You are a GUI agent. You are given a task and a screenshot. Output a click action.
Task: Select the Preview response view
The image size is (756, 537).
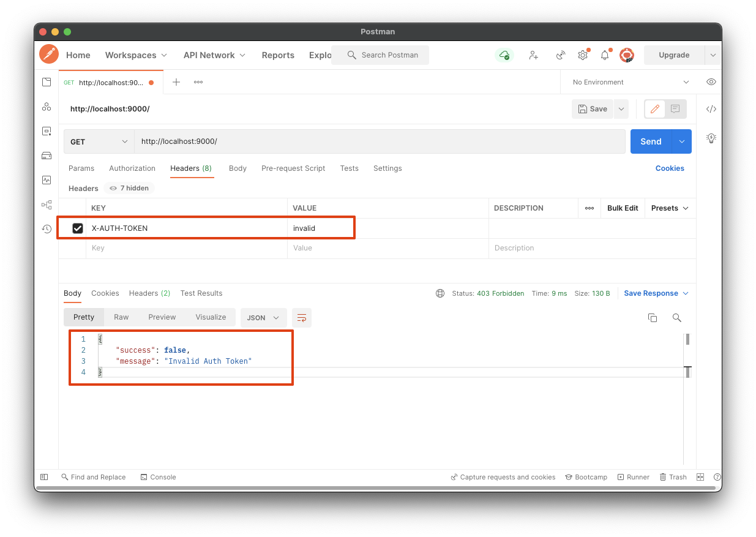pos(162,317)
